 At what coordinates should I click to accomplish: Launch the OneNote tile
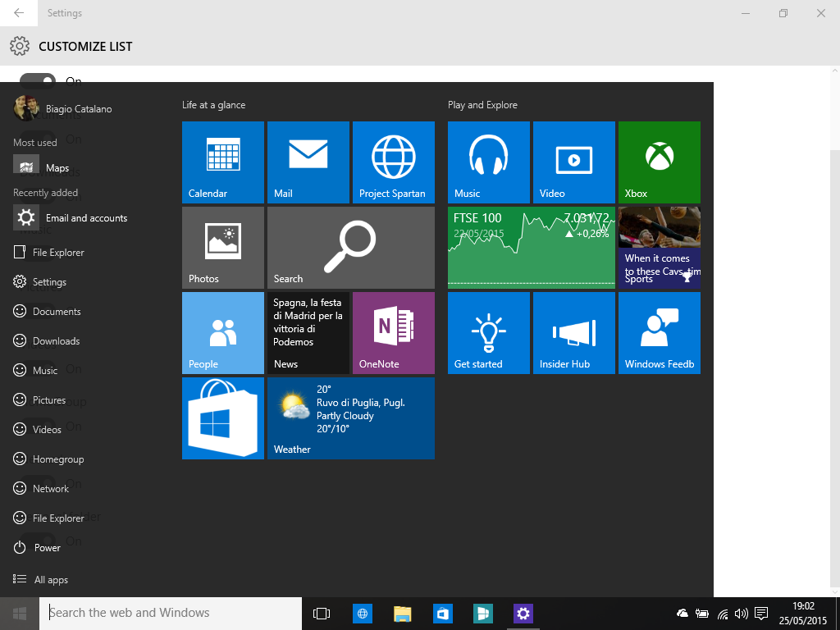[393, 333]
